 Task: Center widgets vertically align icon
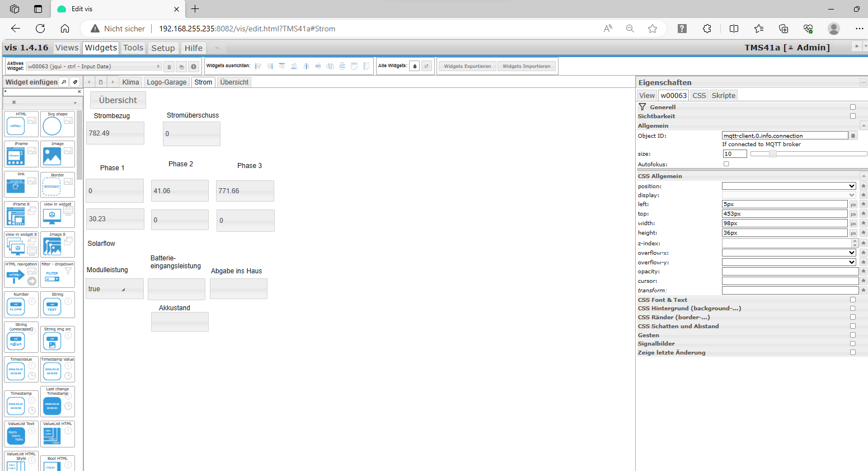pos(306,66)
